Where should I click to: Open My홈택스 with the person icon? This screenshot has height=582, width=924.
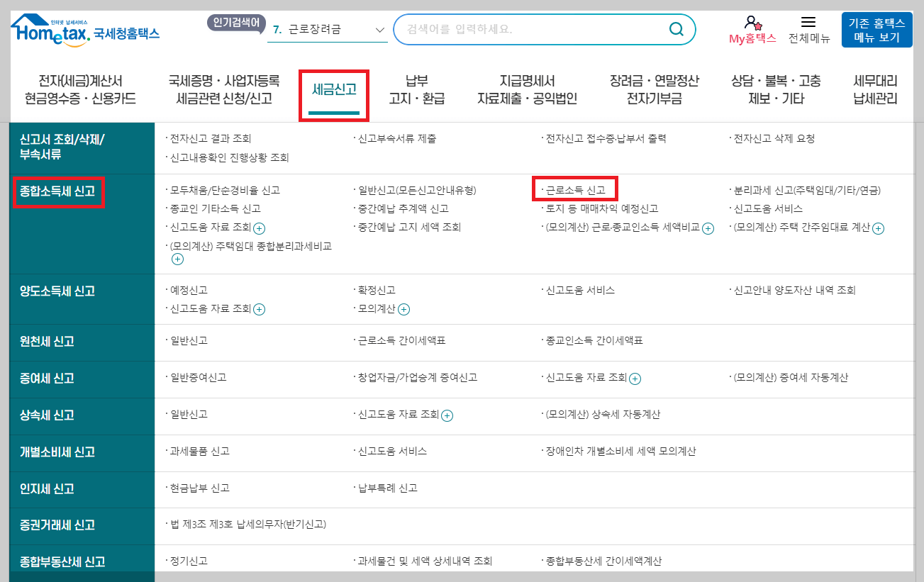pyautogui.click(x=754, y=28)
